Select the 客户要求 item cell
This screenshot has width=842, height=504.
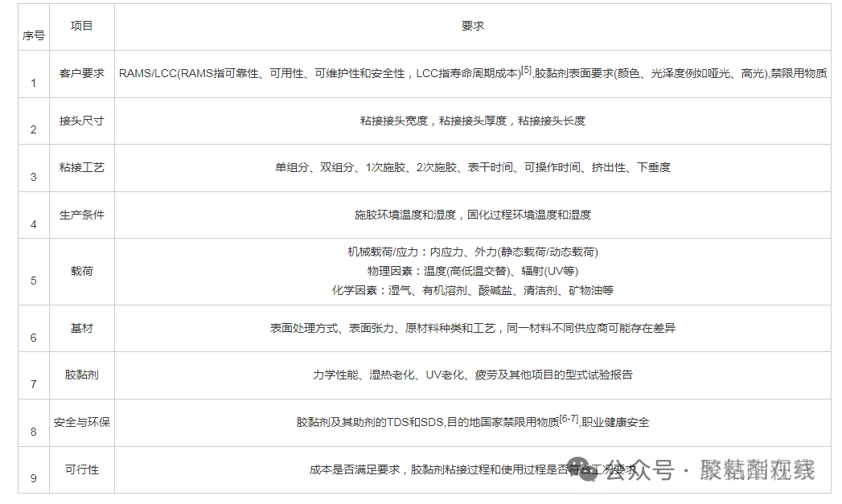81,73
